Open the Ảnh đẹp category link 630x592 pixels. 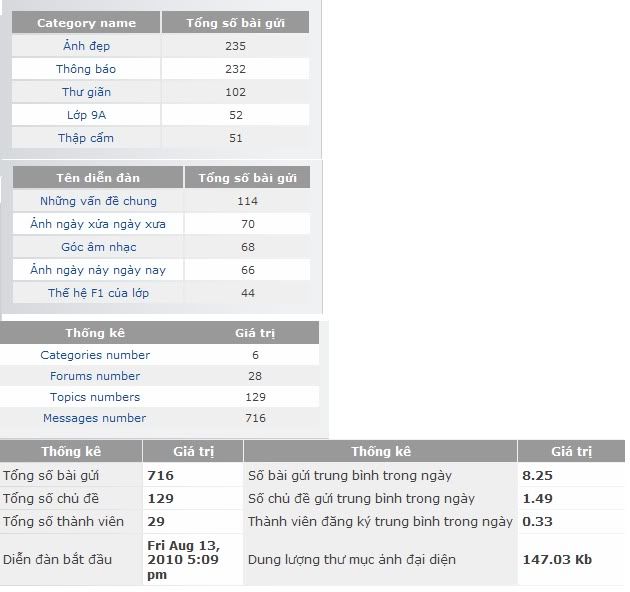pos(86,46)
